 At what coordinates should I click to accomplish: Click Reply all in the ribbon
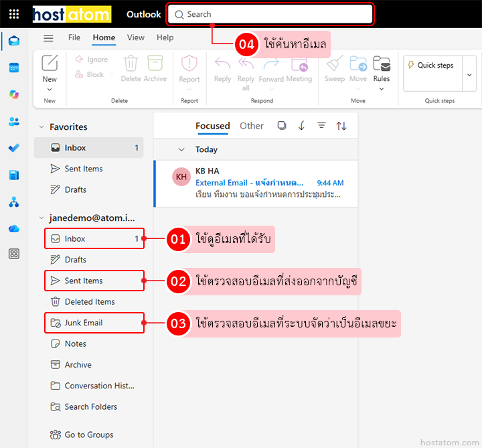(x=246, y=74)
